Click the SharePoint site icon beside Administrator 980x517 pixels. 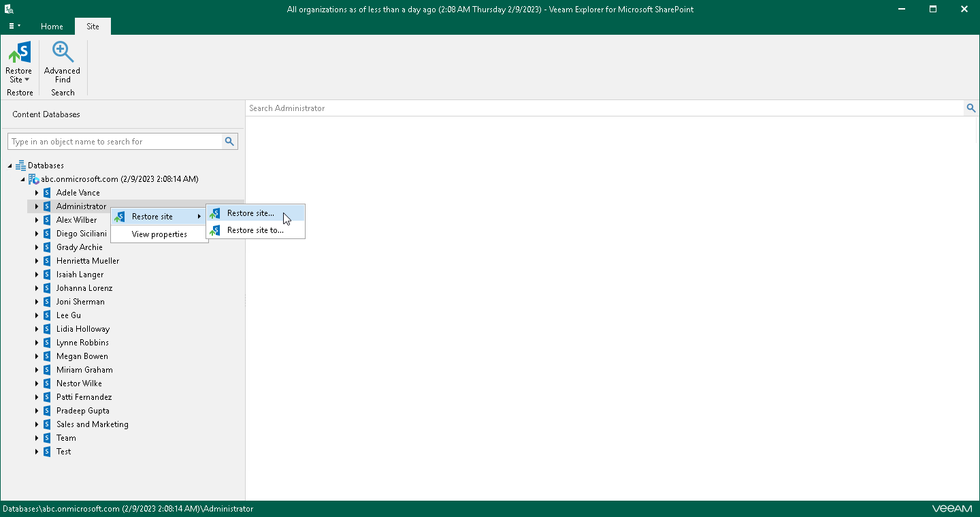click(46, 206)
